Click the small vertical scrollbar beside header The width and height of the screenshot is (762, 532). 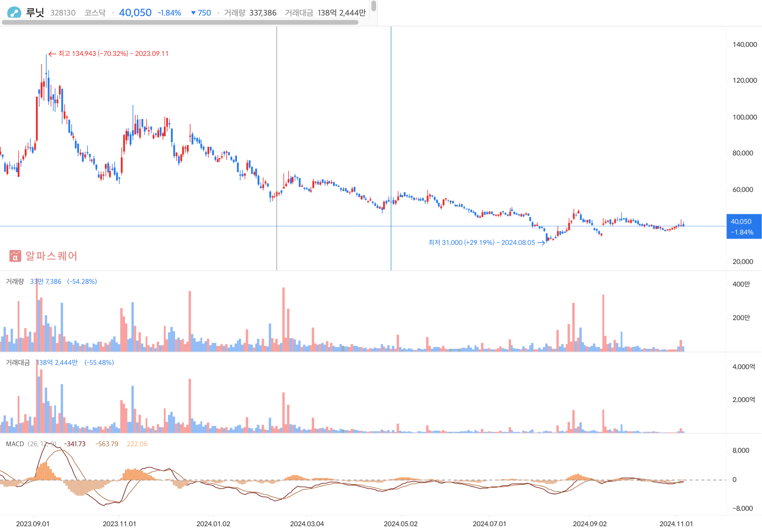[374, 6]
